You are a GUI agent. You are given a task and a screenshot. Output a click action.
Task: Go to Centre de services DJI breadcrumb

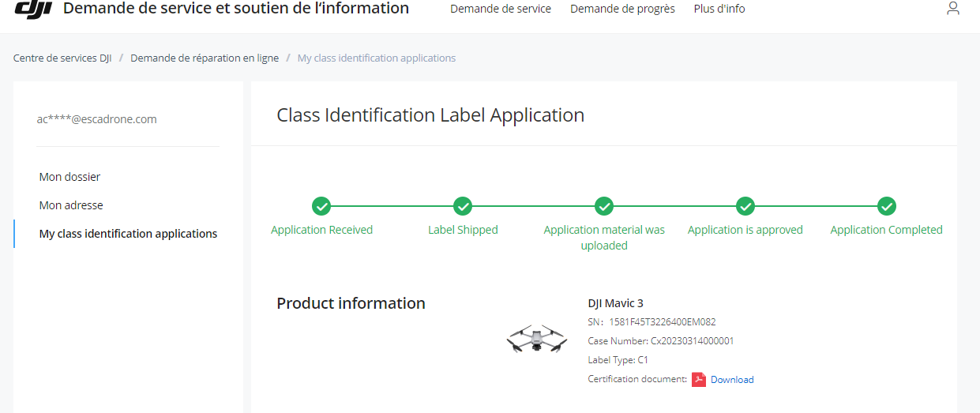[x=62, y=58]
